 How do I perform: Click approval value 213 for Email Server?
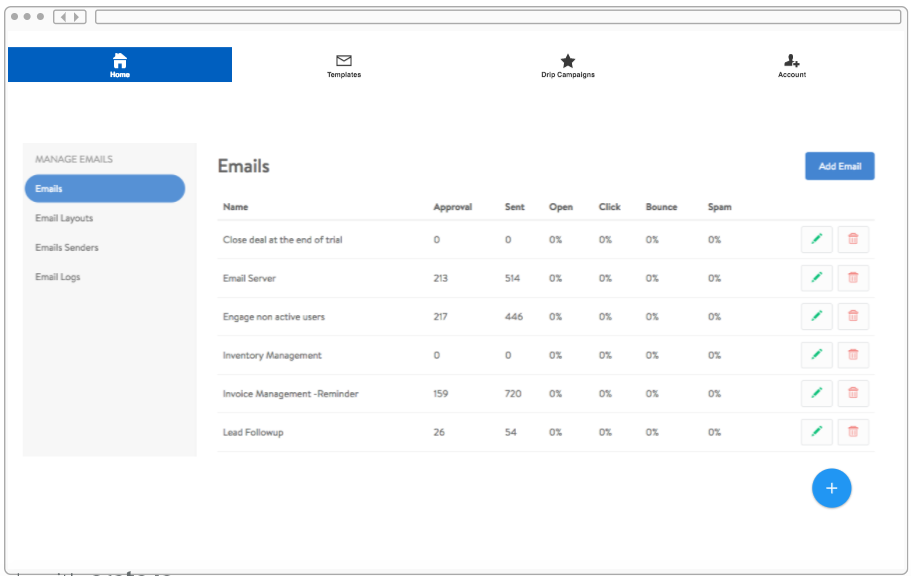coord(440,278)
